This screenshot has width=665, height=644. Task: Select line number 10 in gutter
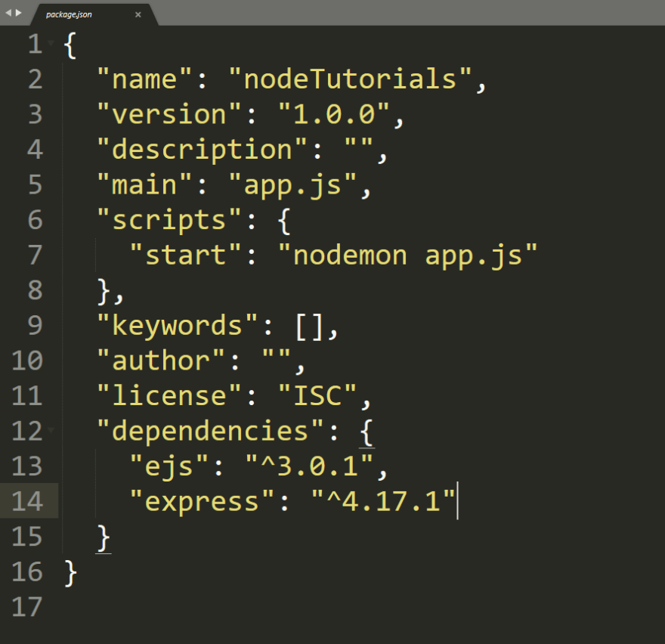point(27,361)
